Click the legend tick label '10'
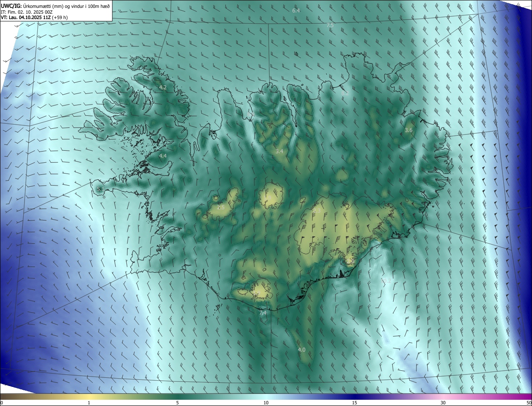532x406 pixels. click(266, 403)
